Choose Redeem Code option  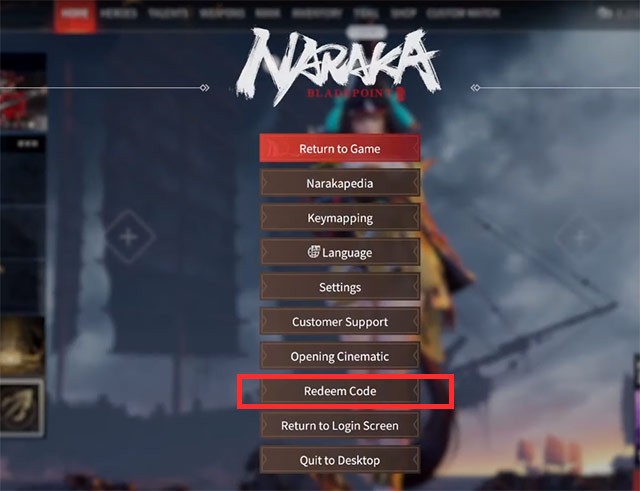coord(340,391)
